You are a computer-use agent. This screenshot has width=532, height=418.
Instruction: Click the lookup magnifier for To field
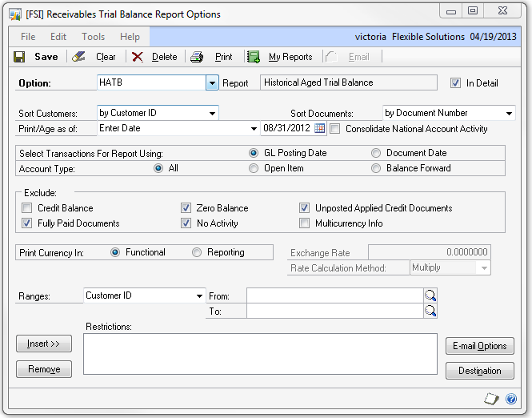point(430,311)
